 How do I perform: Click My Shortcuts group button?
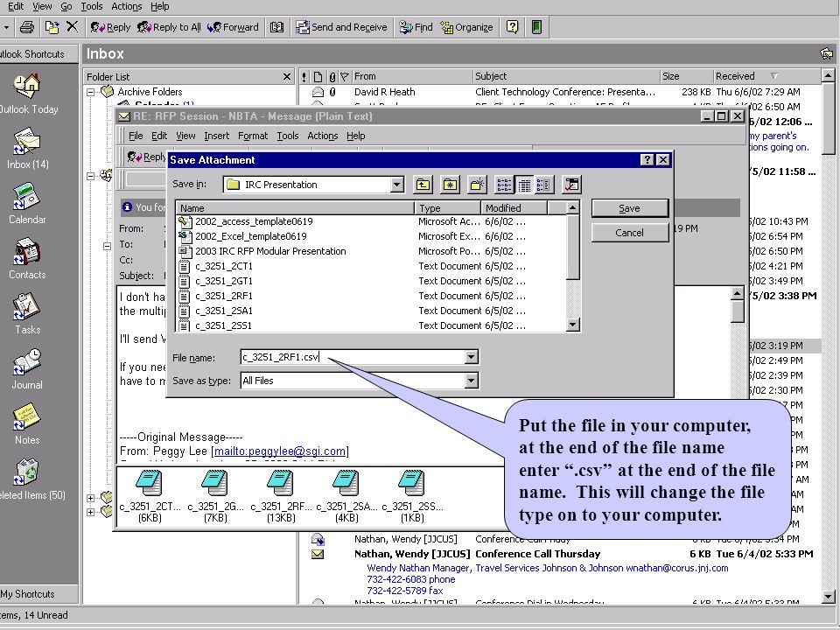[38, 593]
